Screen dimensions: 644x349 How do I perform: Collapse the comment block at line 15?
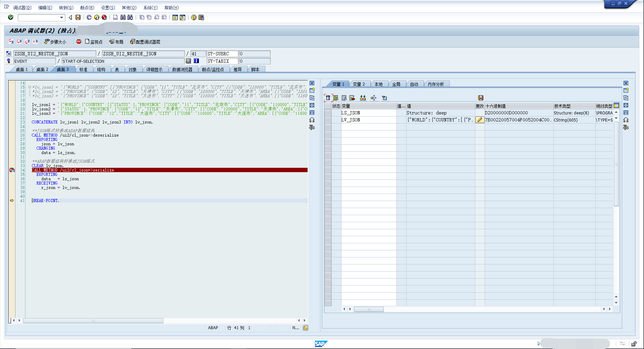pos(30,87)
